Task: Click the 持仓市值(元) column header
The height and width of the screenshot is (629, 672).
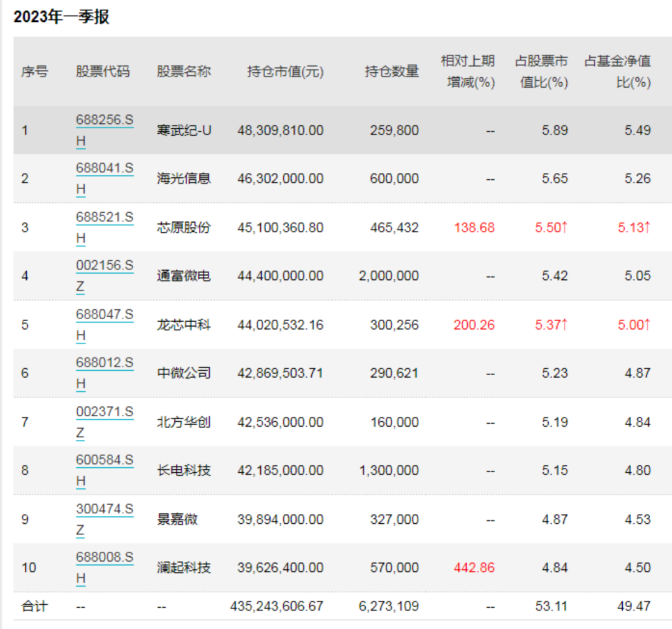Action: point(285,71)
